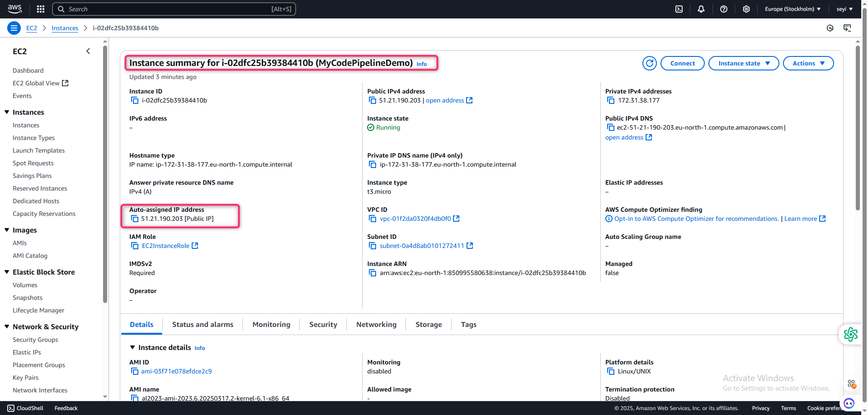The height and width of the screenshot is (415, 868).
Task: Collapse the Instances section in the sidebar
Action: point(7,112)
